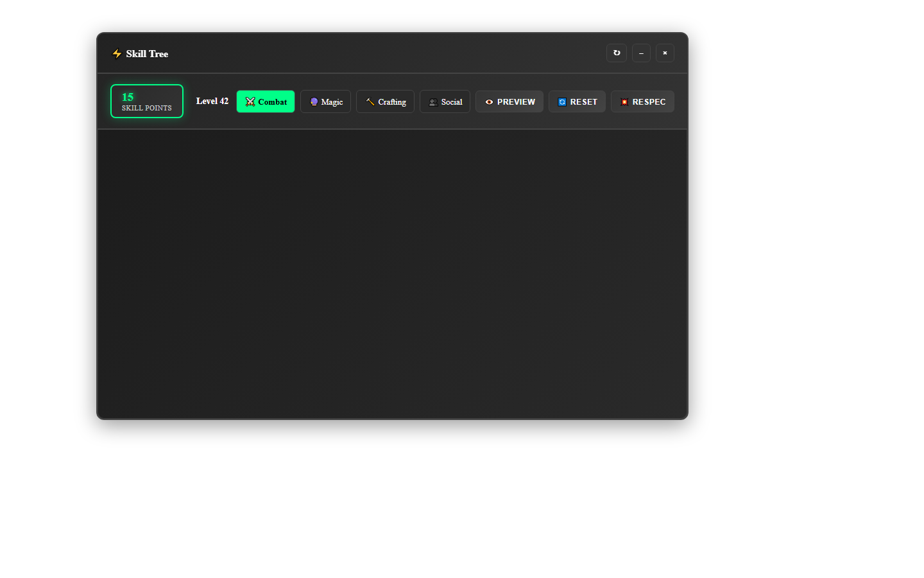Click the RESPEC button label

click(x=649, y=102)
